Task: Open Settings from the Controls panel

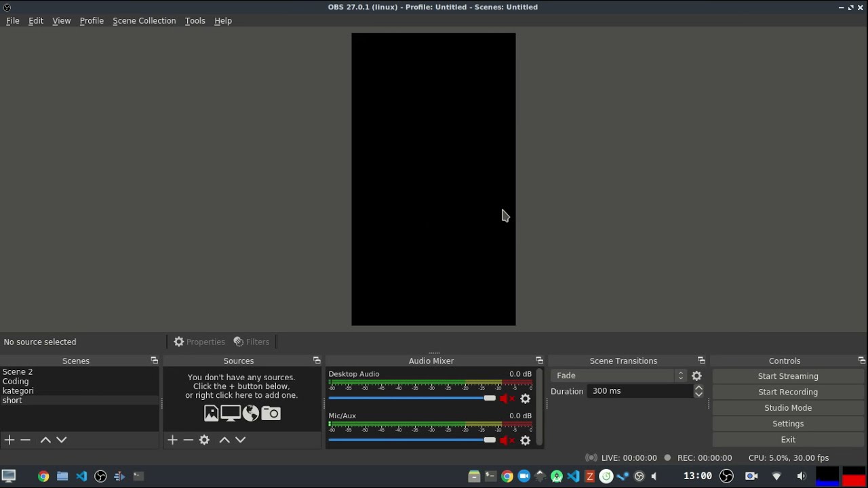Action: pos(788,424)
